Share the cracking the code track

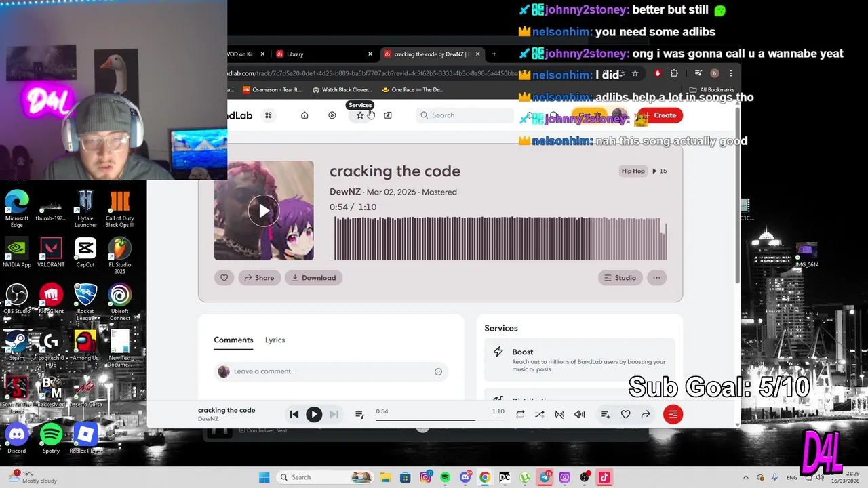click(x=259, y=278)
